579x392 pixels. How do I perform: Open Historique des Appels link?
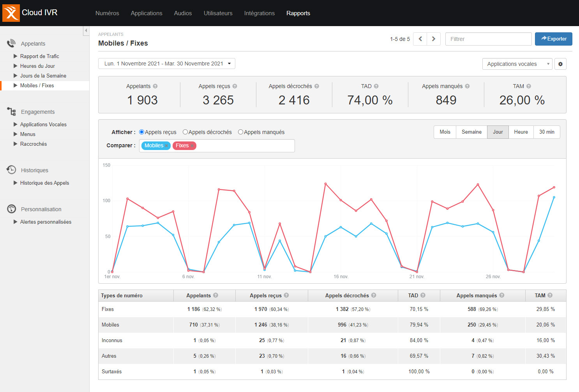[44, 183]
